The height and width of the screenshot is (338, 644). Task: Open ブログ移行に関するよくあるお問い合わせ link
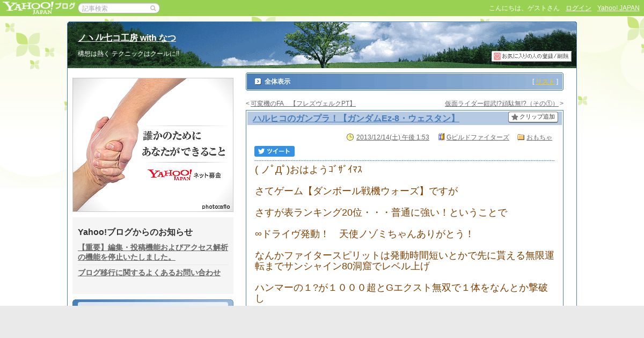[149, 273]
